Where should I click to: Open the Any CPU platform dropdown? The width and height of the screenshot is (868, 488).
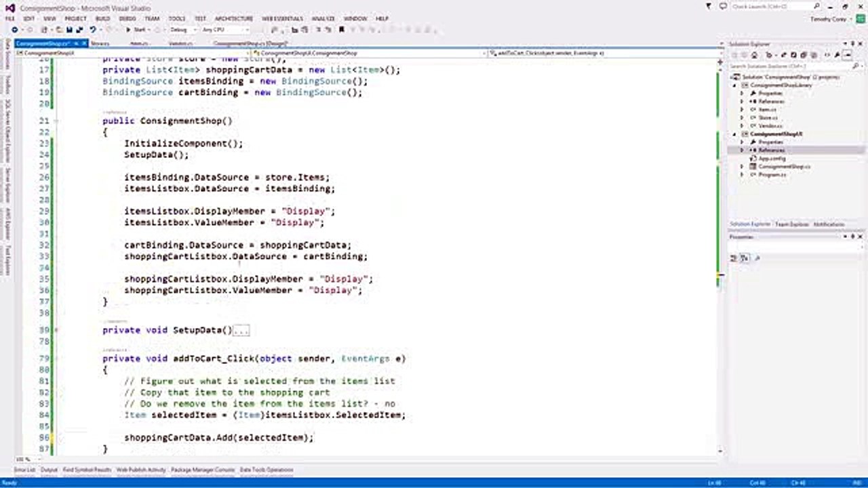pos(224,30)
